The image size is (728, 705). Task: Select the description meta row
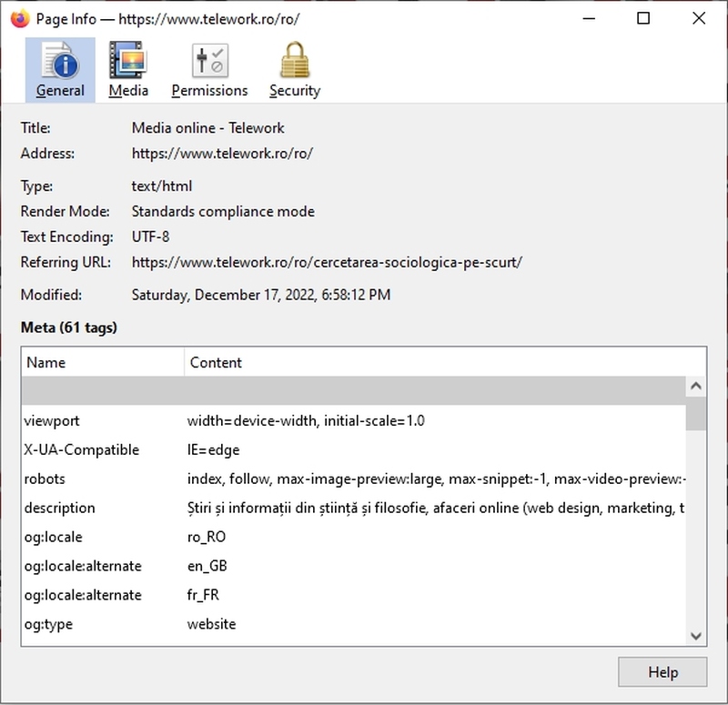pos(354,508)
